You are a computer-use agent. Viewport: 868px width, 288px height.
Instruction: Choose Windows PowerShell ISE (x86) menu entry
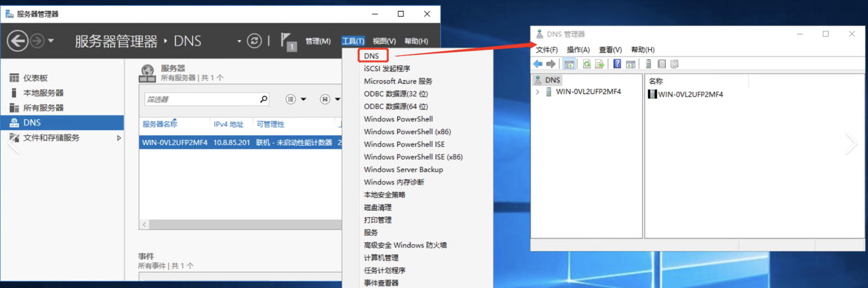[x=413, y=157]
